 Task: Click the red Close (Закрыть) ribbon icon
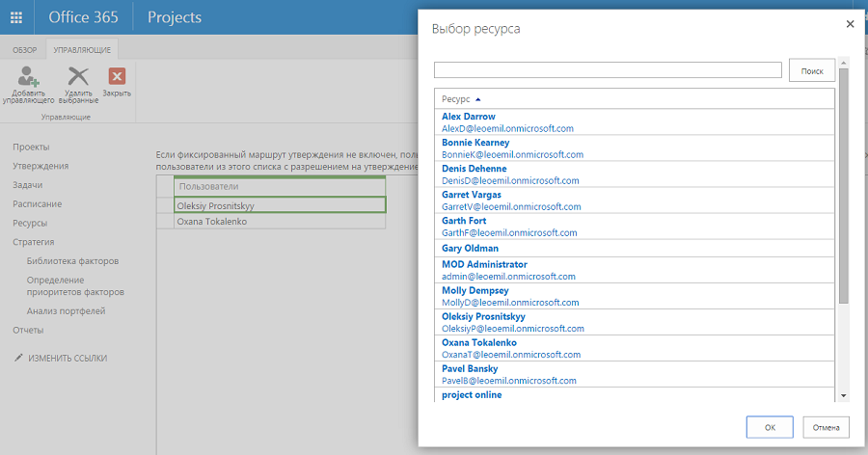coord(117,76)
